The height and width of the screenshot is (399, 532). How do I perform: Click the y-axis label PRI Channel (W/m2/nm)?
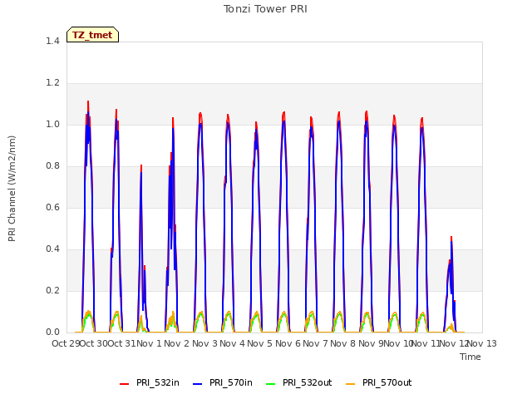12,189
